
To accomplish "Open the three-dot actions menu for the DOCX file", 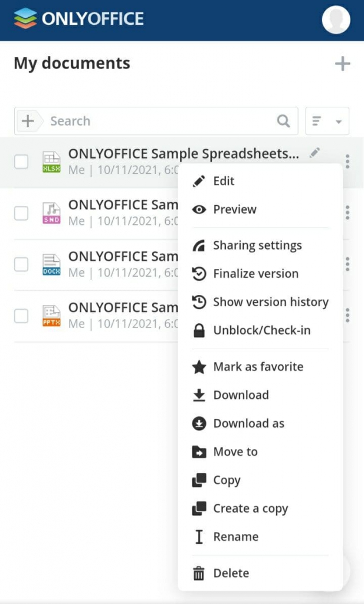I will click(347, 264).
